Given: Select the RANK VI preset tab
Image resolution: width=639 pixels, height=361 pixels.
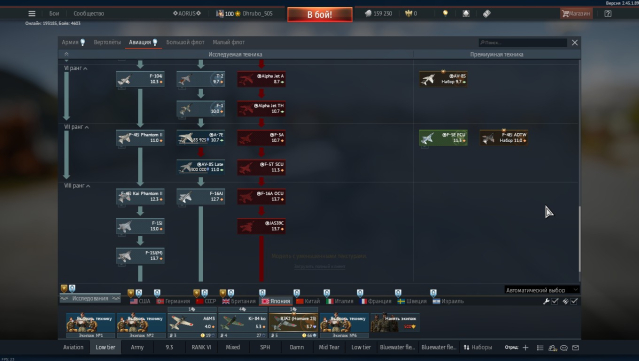Looking at the screenshot, I should (x=201, y=347).
